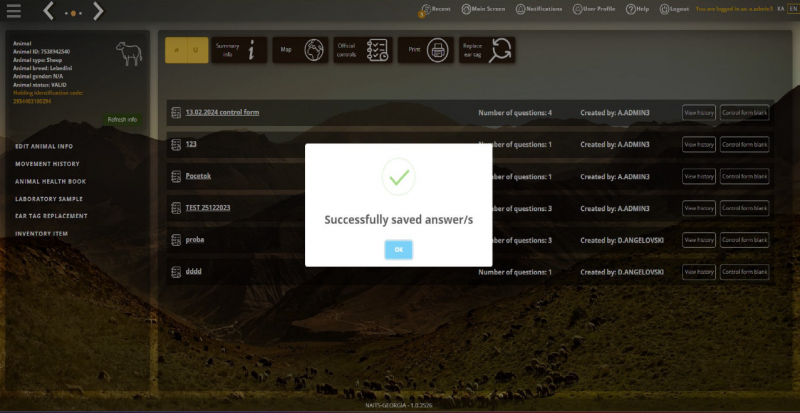
Task: Click OK in the success dialog
Action: (398, 250)
